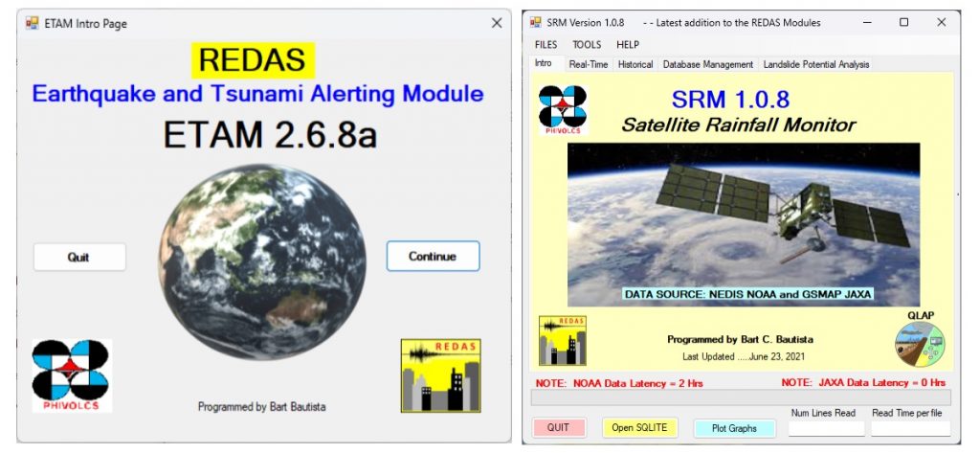Click the SRM title bar app icon

point(536,23)
